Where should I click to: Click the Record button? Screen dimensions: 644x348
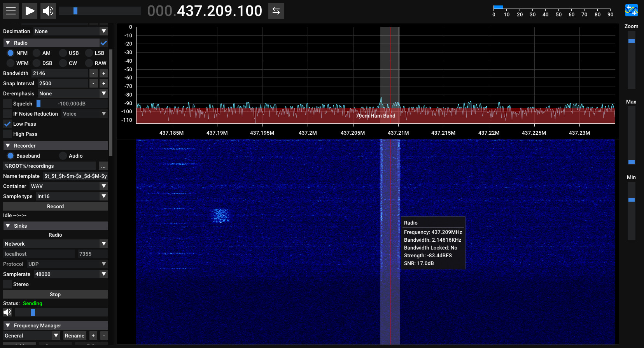tap(56, 206)
